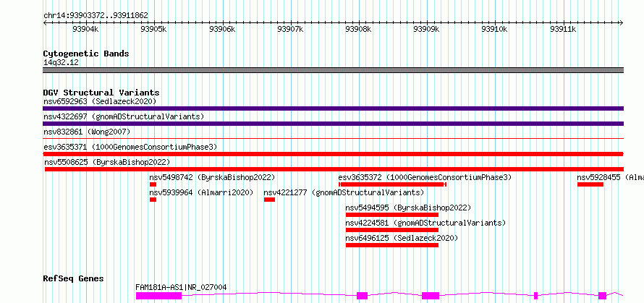This screenshot has width=644, height=303.
Task: Click the 93908k ruler tick label
Action: tap(359, 29)
